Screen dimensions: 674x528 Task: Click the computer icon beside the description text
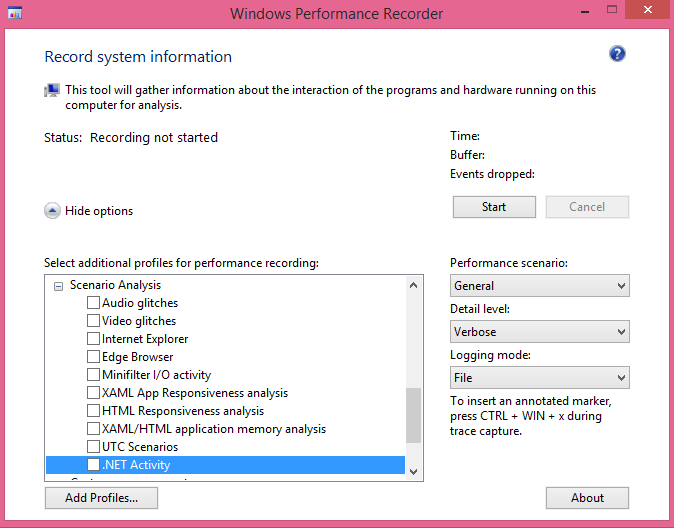pyautogui.click(x=52, y=90)
